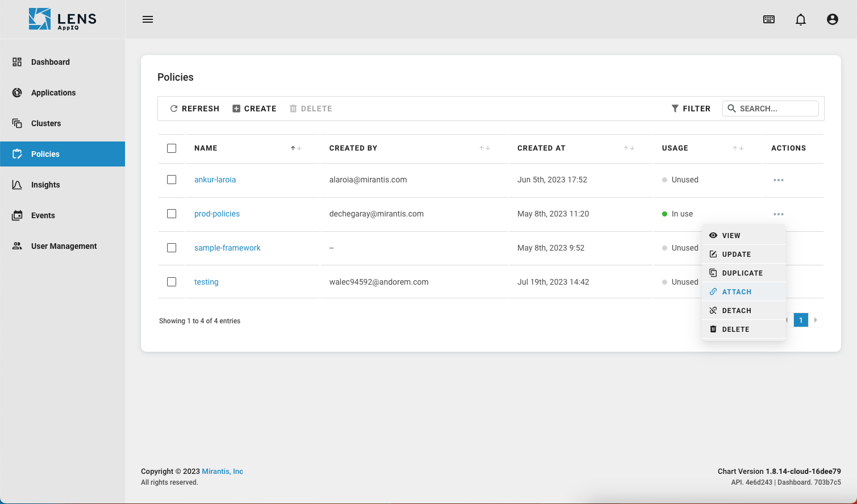Open the user account menu
The height and width of the screenshot is (504, 857).
833,19
